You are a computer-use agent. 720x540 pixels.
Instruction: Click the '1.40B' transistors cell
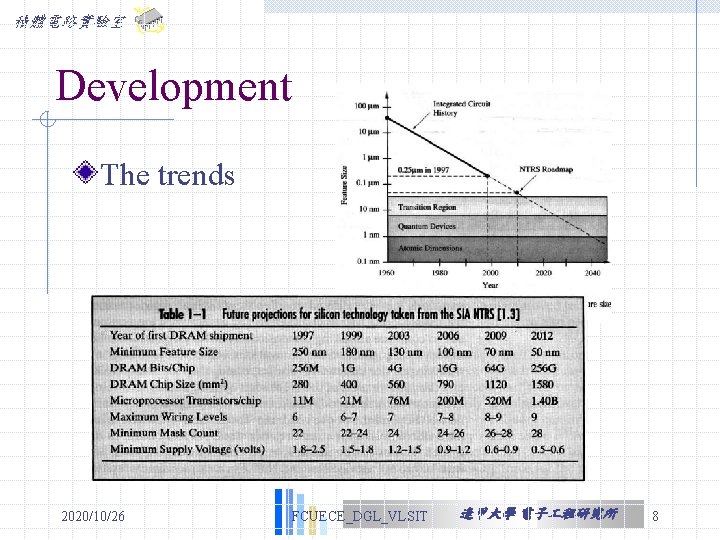pyautogui.click(x=544, y=401)
